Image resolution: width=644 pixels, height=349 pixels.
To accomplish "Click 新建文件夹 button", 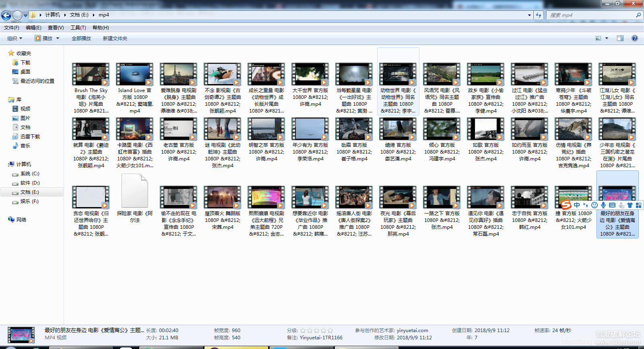I will click(115, 39).
